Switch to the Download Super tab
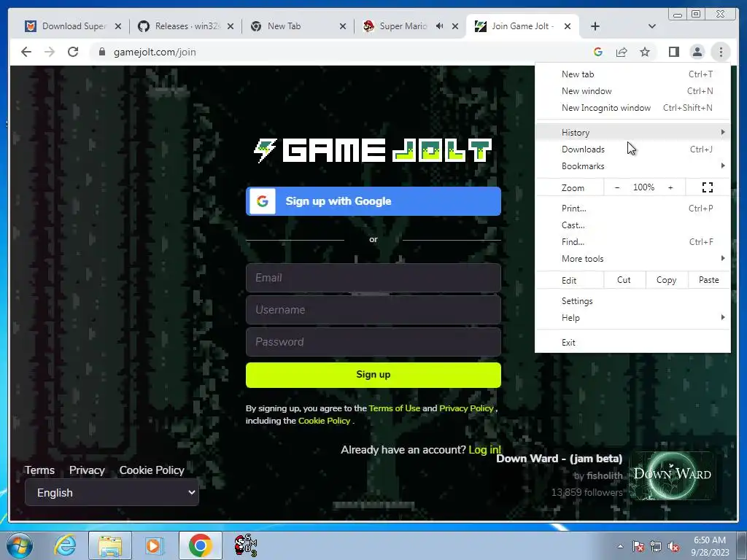 point(74,26)
